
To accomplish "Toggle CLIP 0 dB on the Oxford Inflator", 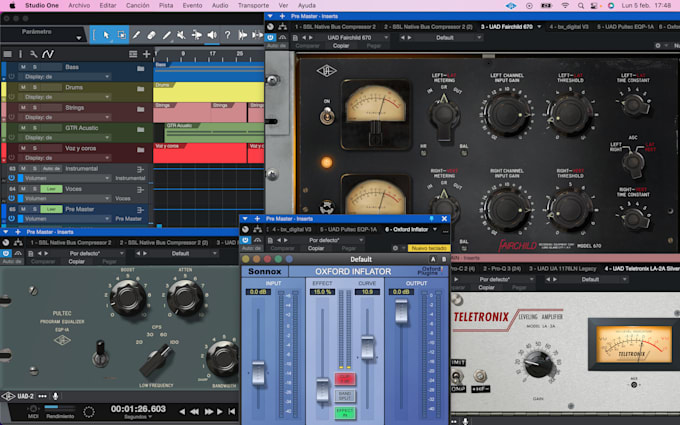I will point(345,379).
